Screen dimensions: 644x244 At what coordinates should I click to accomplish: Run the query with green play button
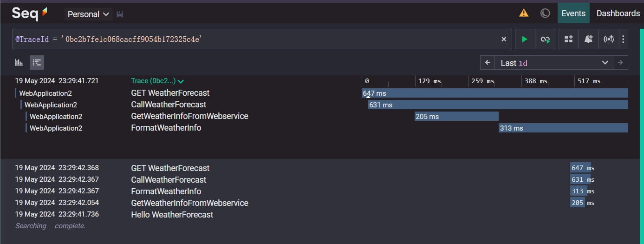point(525,40)
